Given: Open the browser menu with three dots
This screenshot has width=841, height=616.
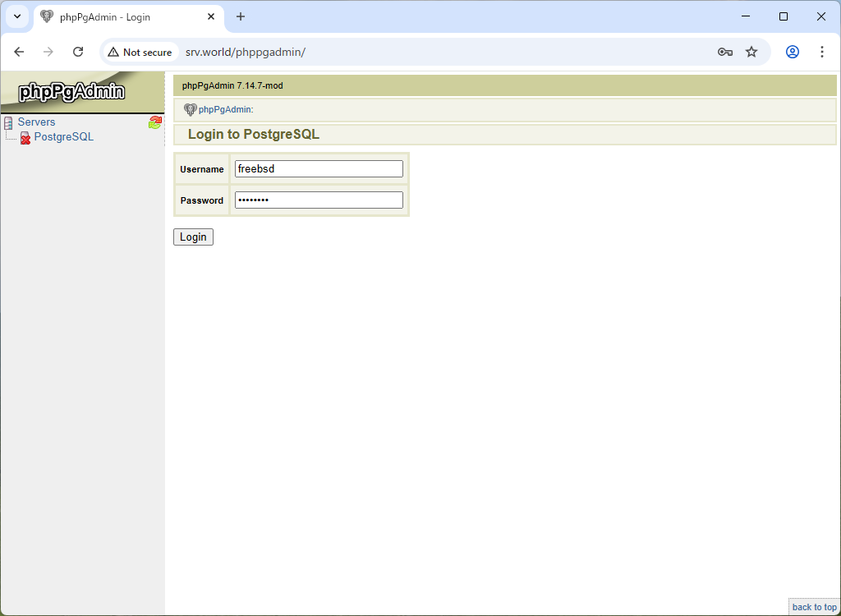Looking at the screenshot, I should (822, 51).
